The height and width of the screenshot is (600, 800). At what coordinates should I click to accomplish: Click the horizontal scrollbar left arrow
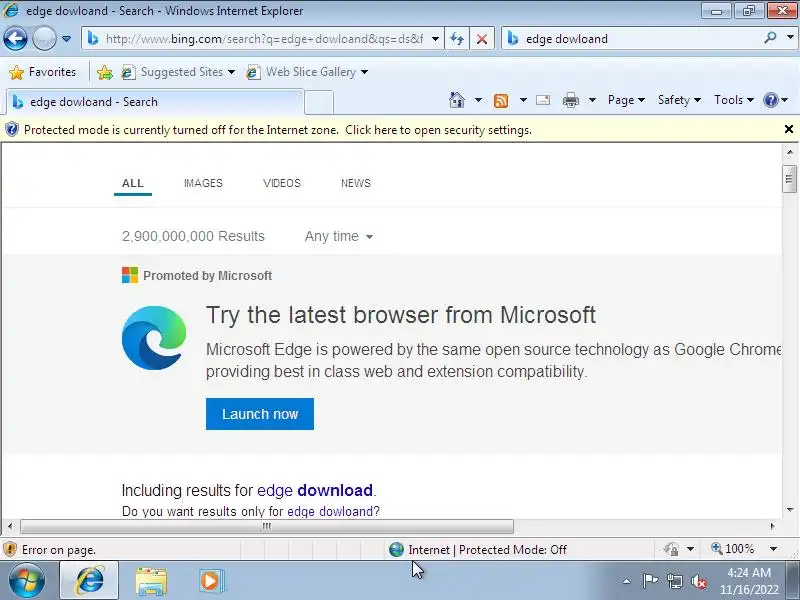(10, 526)
